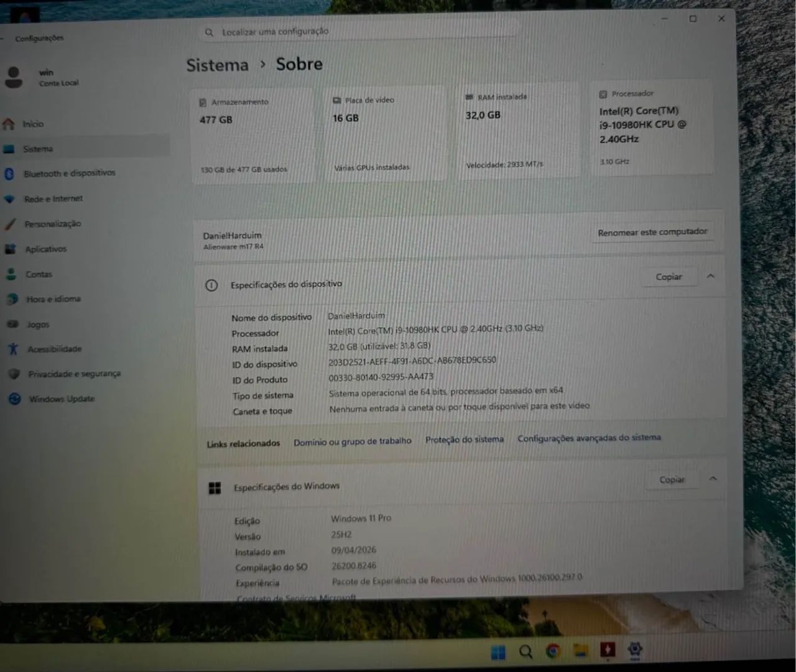This screenshot has width=796, height=672.
Task: Focus the Localizar uma configuração search field
Action: pyautogui.click(x=358, y=31)
